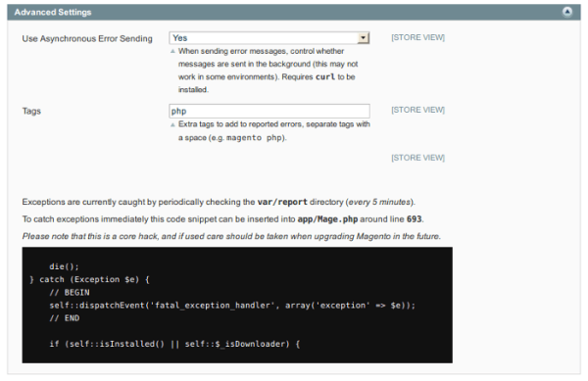Click STORE VIEW label next to Tags field
The height and width of the screenshot is (381, 588).
pos(417,110)
